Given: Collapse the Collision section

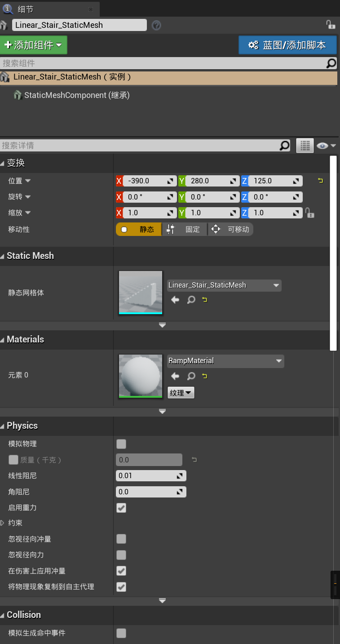Looking at the screenshot, I should click(3, 615).
